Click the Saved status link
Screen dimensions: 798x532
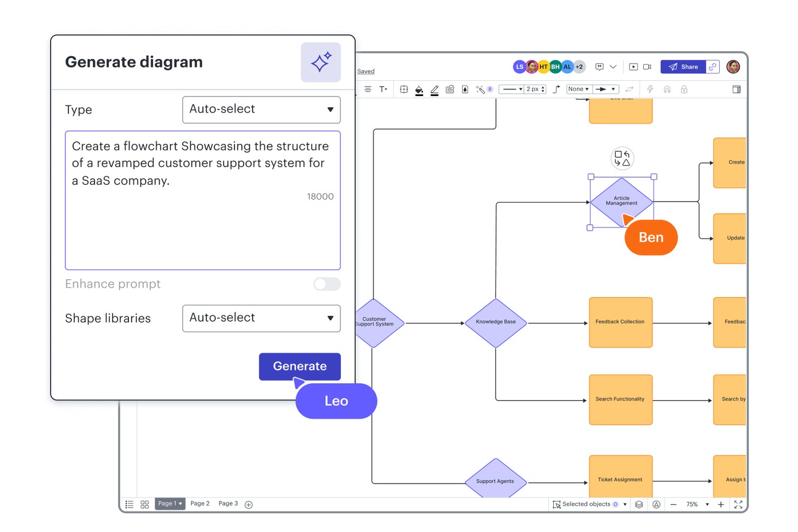pos(366,71)
